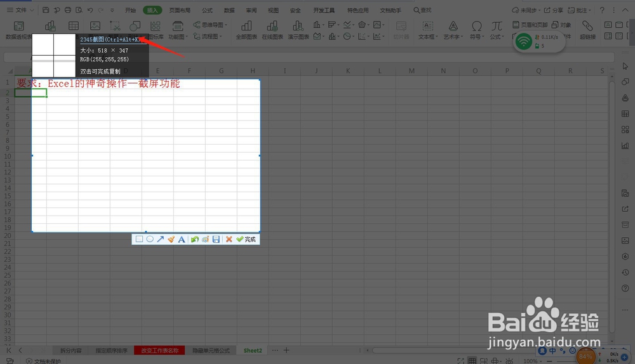Click the print icon in quick access toolbar
The width and height of the screenshot is (635, 364).
(x=68, y=10)
